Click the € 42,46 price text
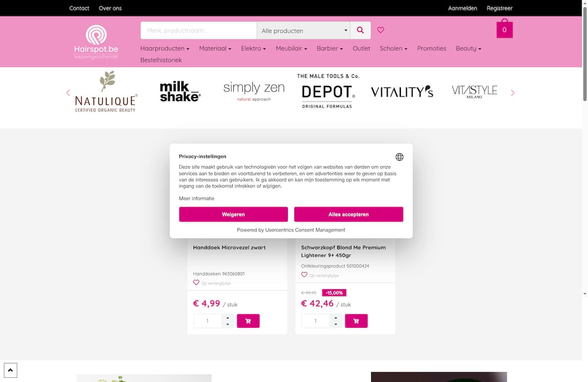Screen dimensions: 588x382 click(317, 303)
